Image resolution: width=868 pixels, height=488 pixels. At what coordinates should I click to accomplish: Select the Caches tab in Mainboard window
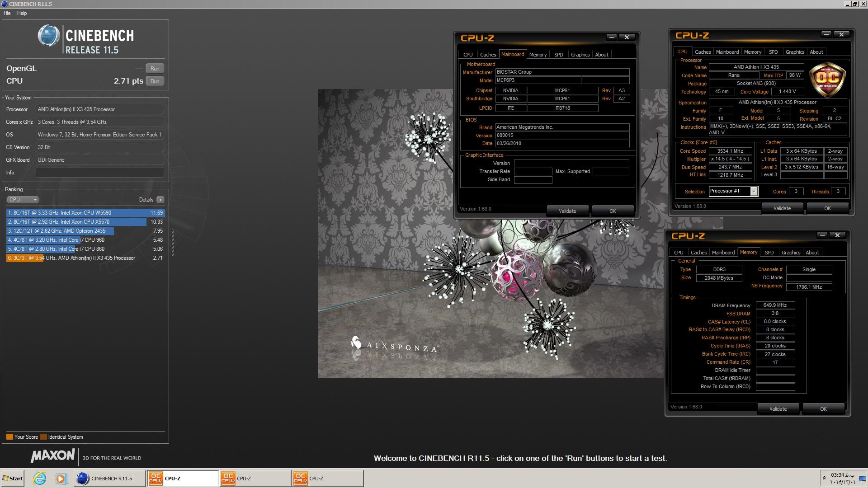point(488,55)
